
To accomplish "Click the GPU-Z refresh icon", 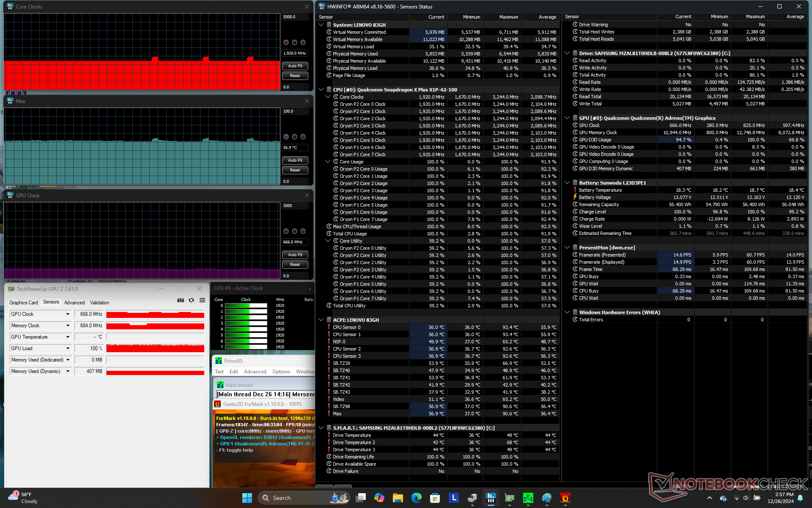I will click(x=192, y=300).
